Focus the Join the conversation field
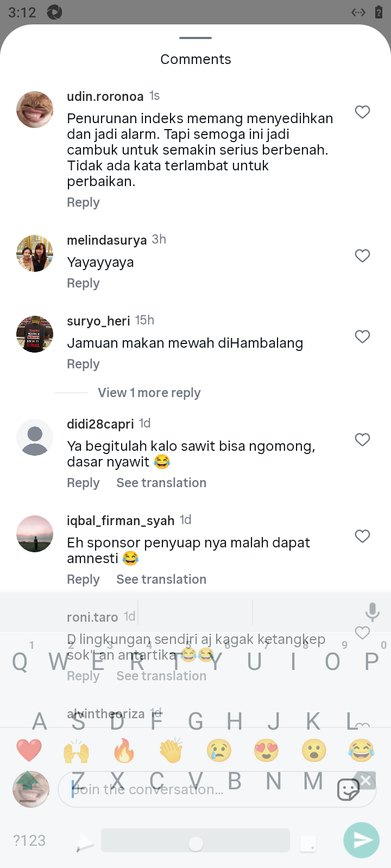Image resolution: width=391 pixels, height=868 pixels. [195, 789]
